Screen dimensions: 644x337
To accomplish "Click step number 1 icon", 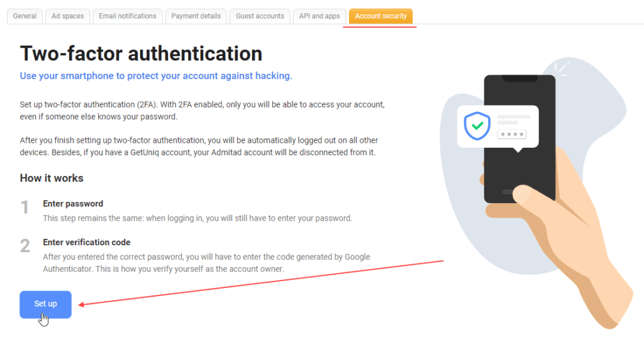I will click(25, 207).
